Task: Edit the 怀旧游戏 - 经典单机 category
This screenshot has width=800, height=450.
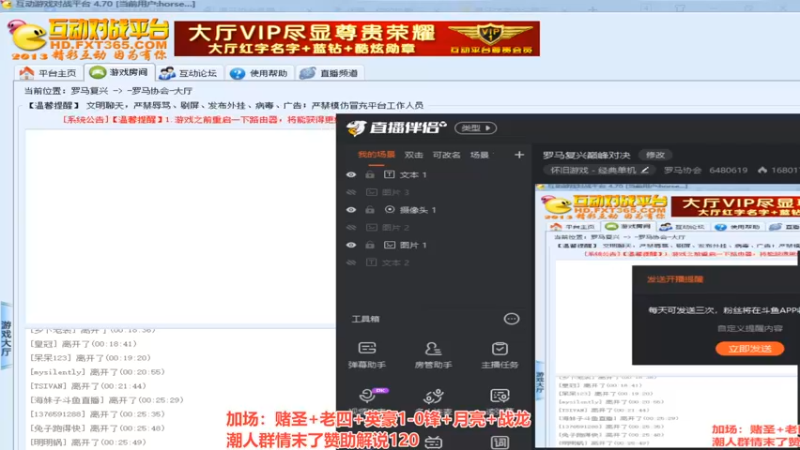Action: pos(599,170)
